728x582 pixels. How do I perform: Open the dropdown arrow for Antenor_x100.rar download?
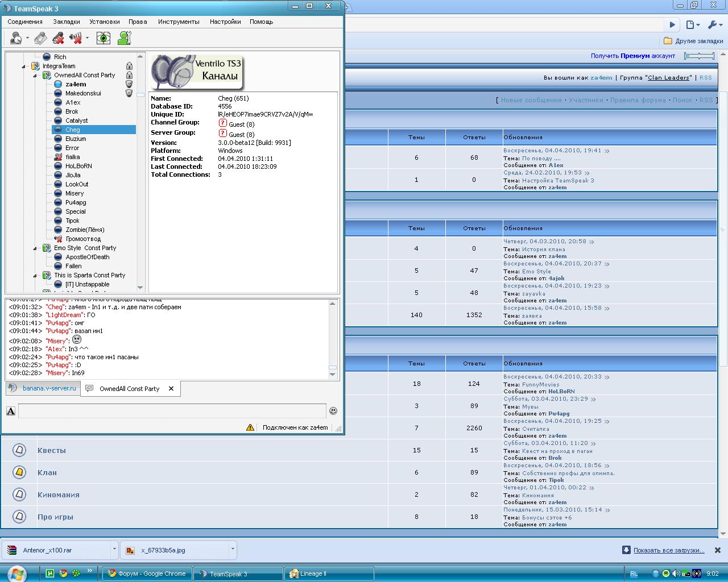(x=114, y=550)
